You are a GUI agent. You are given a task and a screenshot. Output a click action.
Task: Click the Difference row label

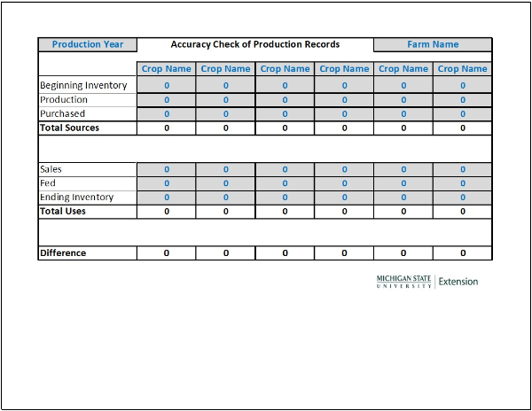63,253
